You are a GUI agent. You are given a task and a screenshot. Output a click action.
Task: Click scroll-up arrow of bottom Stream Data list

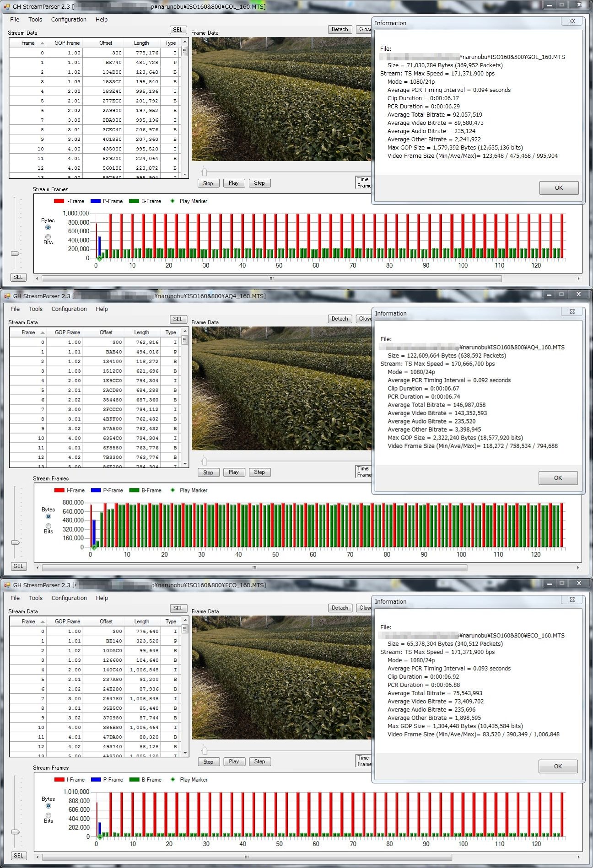185,621
